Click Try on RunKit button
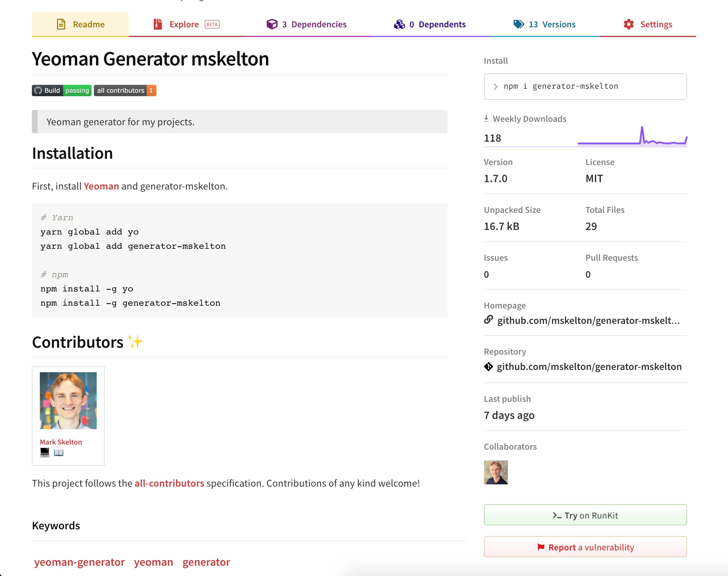 point(585,515)
